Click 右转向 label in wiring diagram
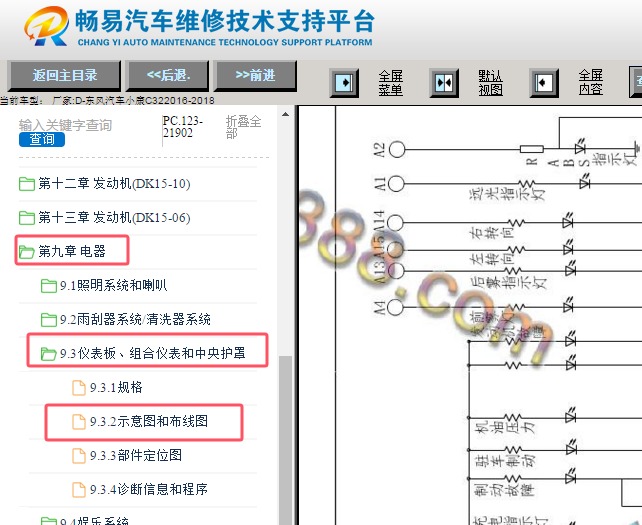This screenshot has height=525, width=642. tap(492, 233)
